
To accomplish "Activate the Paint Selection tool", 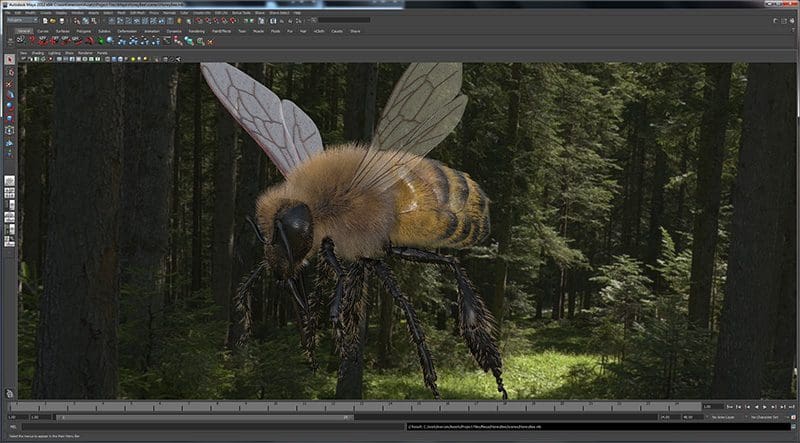I will (x=10, y=84).
